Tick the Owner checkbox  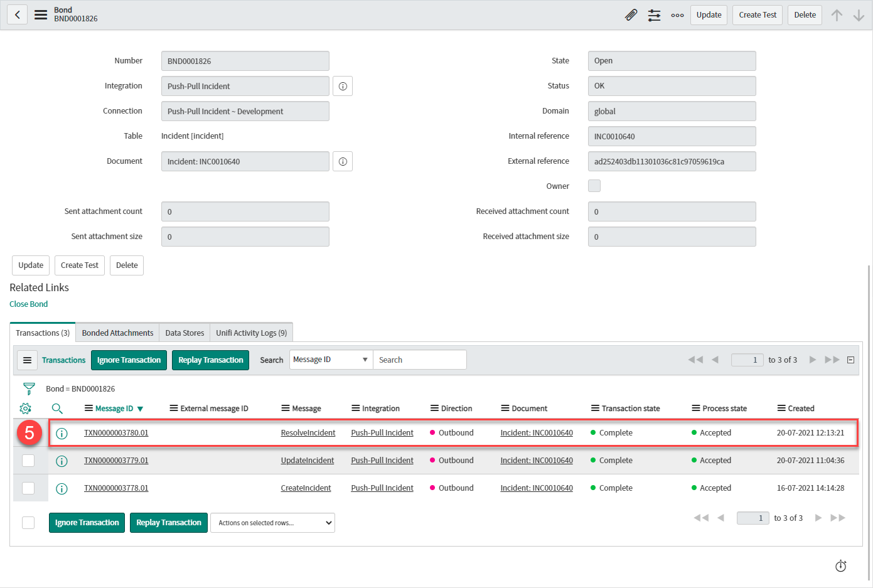tap(594, 186)
